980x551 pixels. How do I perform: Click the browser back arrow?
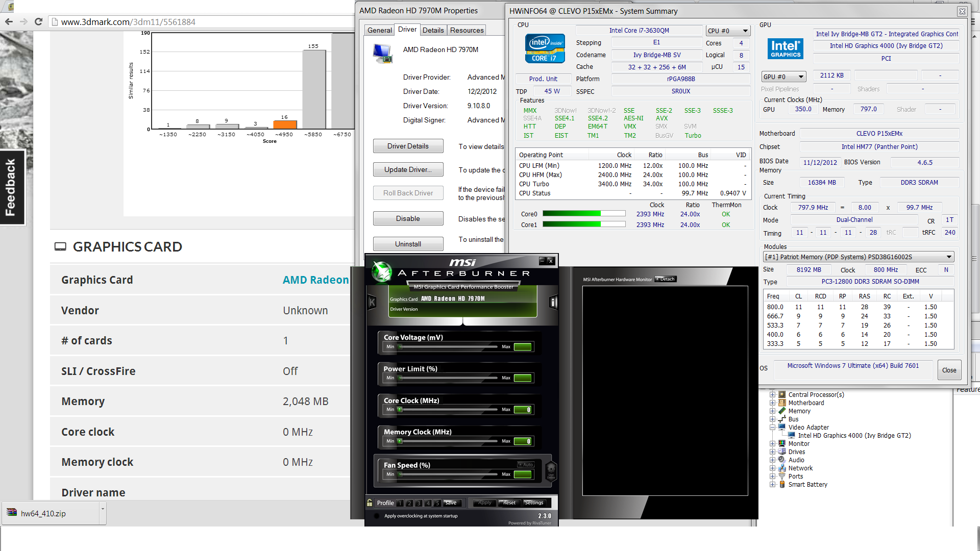click(x=9, y=21)
